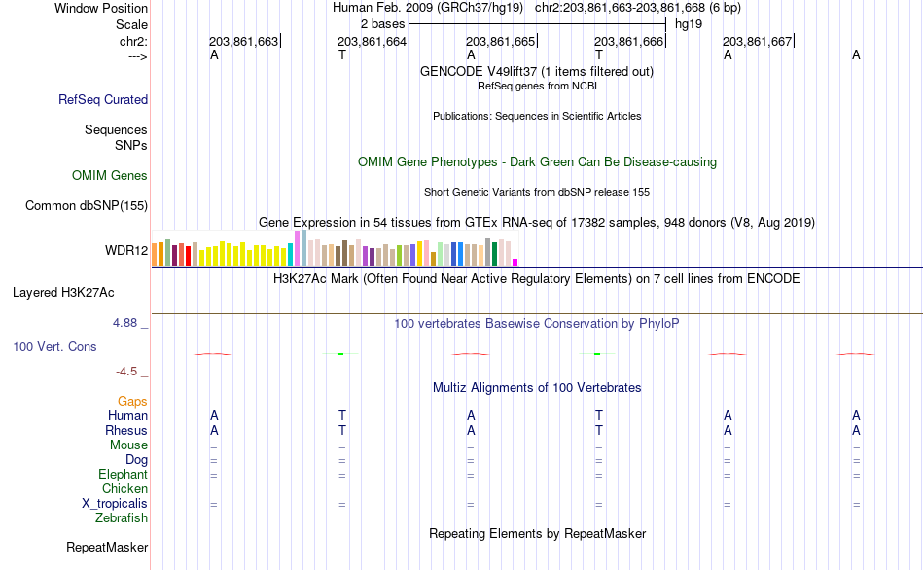
Task: Click the 203,861,663 coordinate on the ruler
Action: point(243,41)
